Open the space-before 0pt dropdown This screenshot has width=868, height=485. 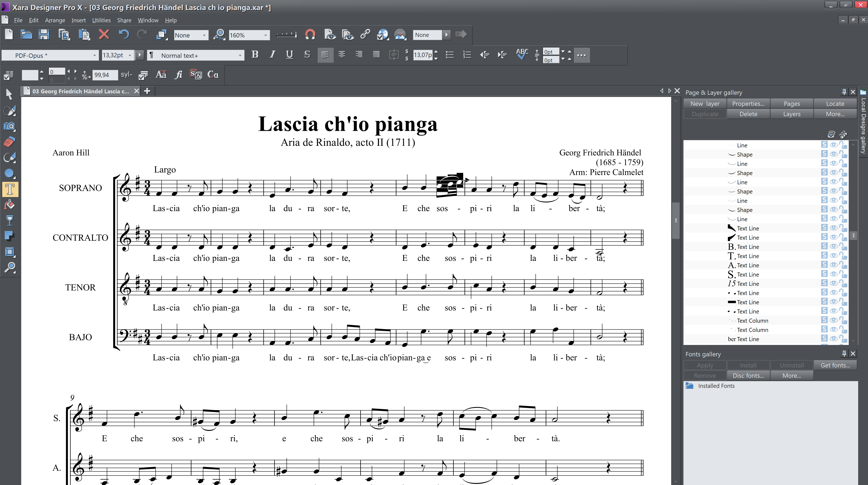tap(563, 52)
